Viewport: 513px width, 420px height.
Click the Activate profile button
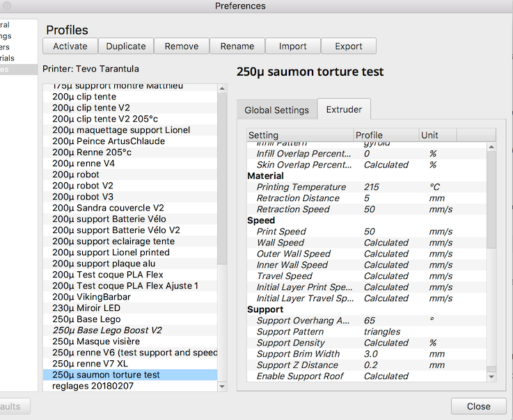(x=70, y=46)
